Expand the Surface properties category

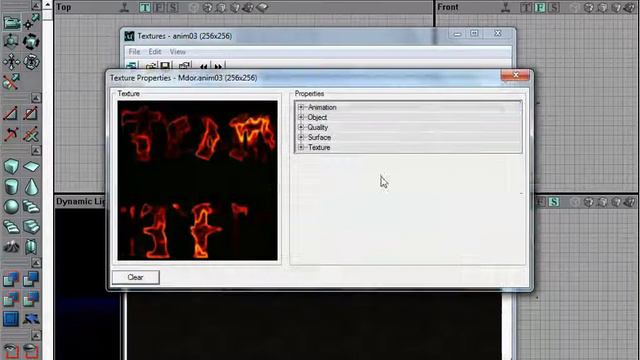[x=301, y=137]
